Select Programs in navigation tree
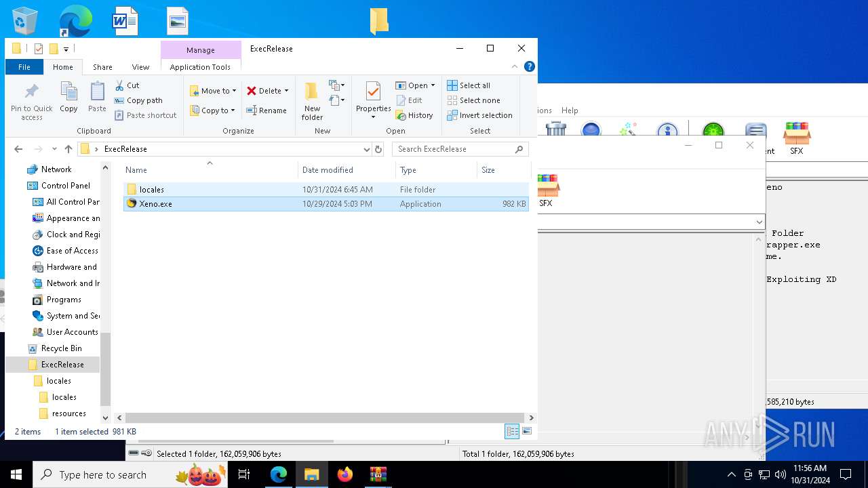The image size is (868, 488). pyautogui.click(x=64, y=300)
